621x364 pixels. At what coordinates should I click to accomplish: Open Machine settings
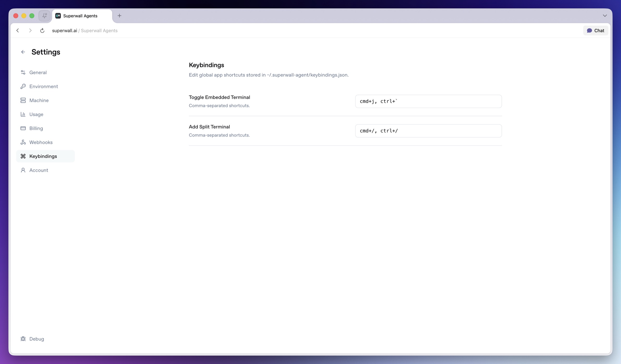45,100
